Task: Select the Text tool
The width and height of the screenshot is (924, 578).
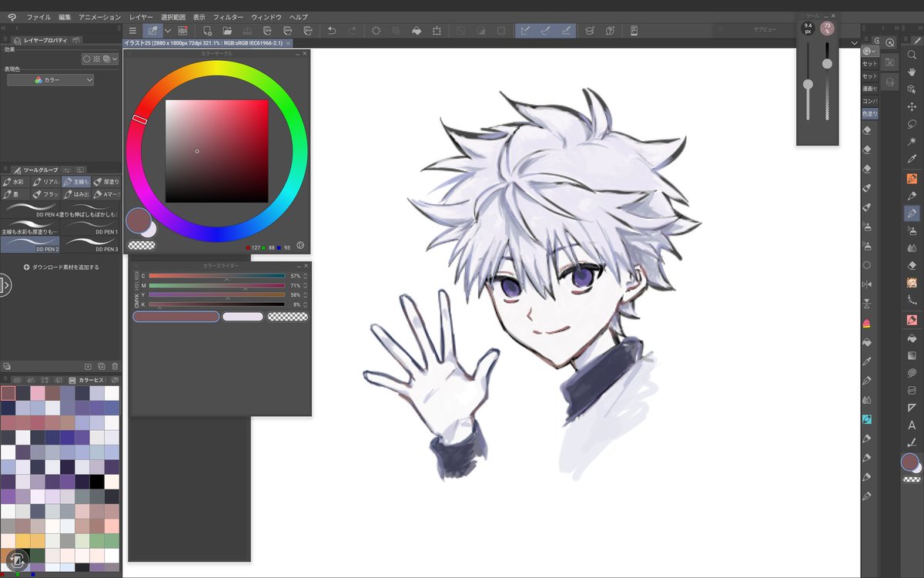Action: tap(912, 425)
